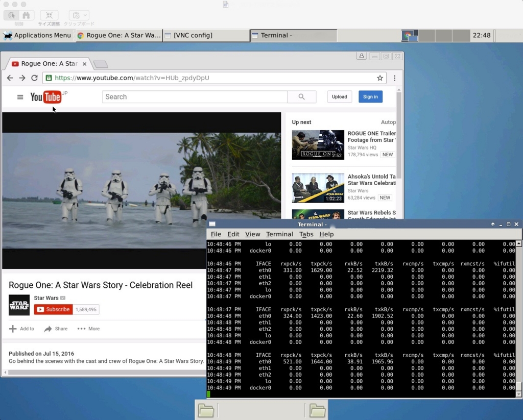This screenshot has height=420, width=523.
Task: Click Star Wars channel avatar
Action: [19, 305]
